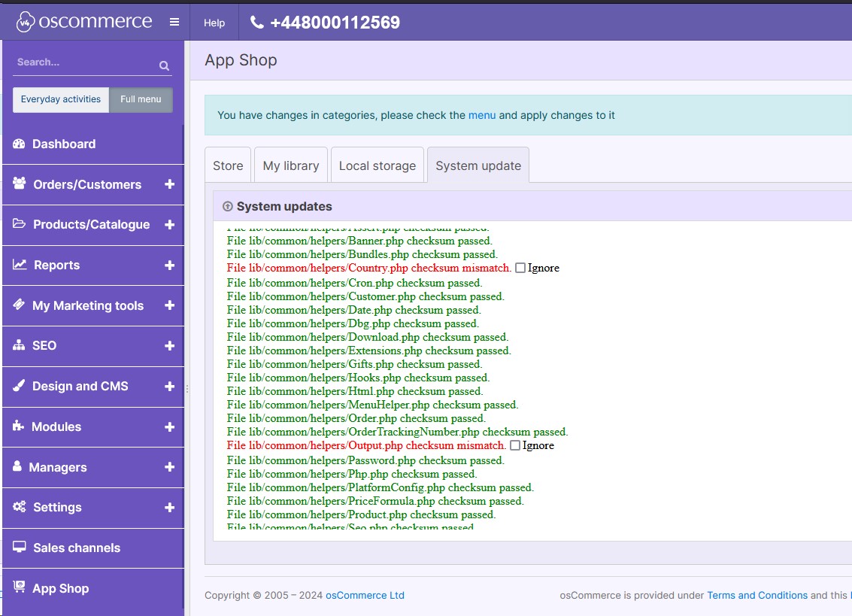The height and width of the screenshot is (616, 852).
Task: Switch to Everyday activities menu mode
Action: click(x=61, y=99)
